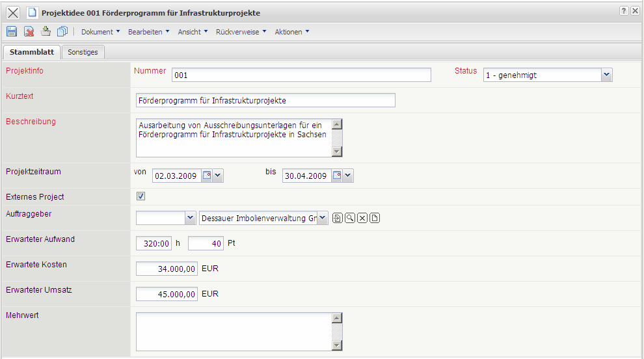Open the empty Auftraggeber type dropdown
The width and height of the screenshot is (644, 359).
190,218
